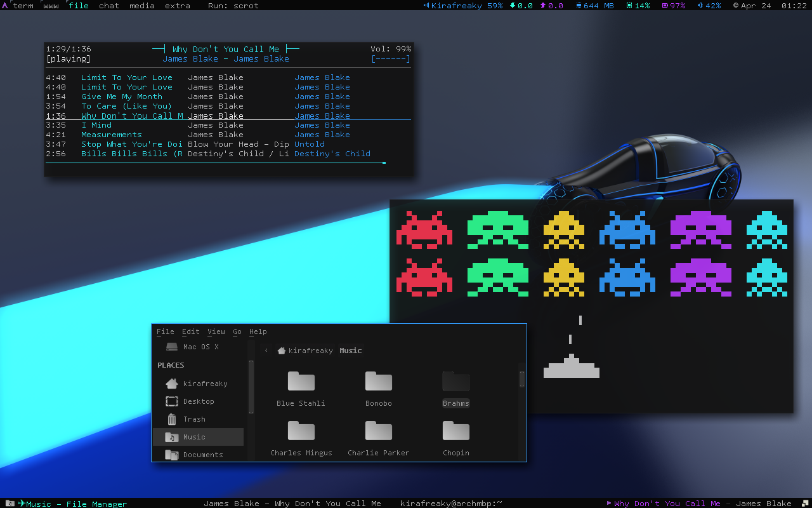Select 'Give Me My Month' track row
812x508 pixels.
(x=228, y=97)
